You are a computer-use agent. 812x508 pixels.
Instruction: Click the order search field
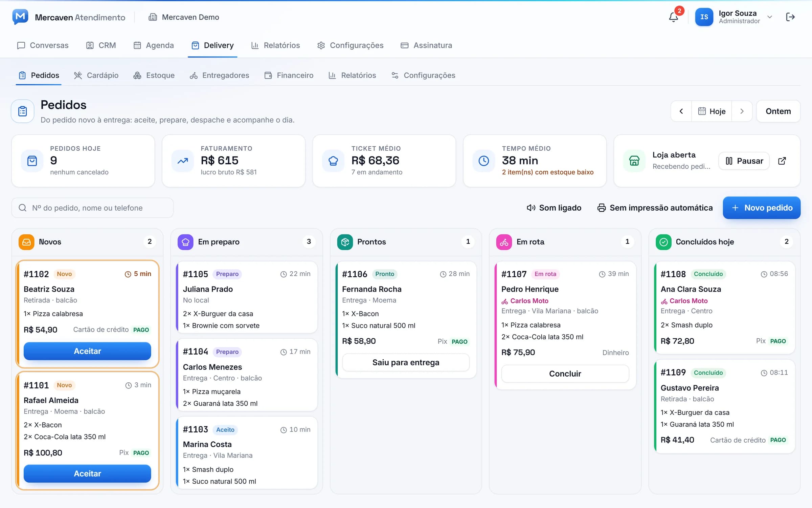(x=92, y=208)
